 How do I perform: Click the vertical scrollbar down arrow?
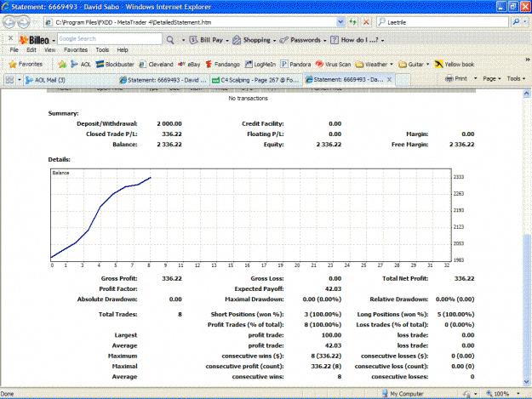527,382
